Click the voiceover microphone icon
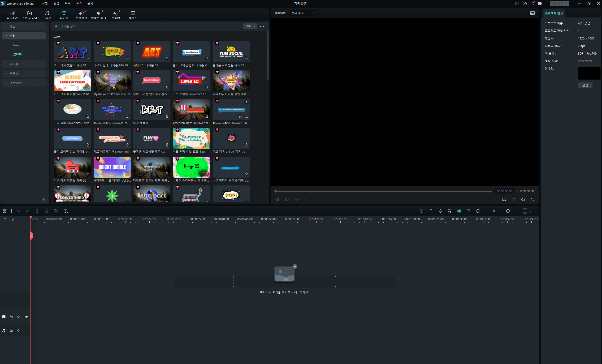Viewport: 602px width, 364px height. (440, 211)
